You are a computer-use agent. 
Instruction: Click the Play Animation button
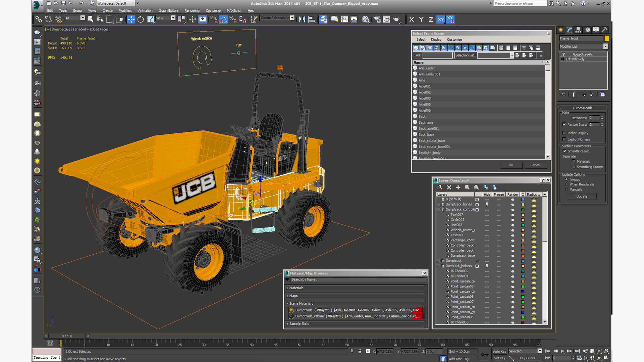tap(562, 351)
